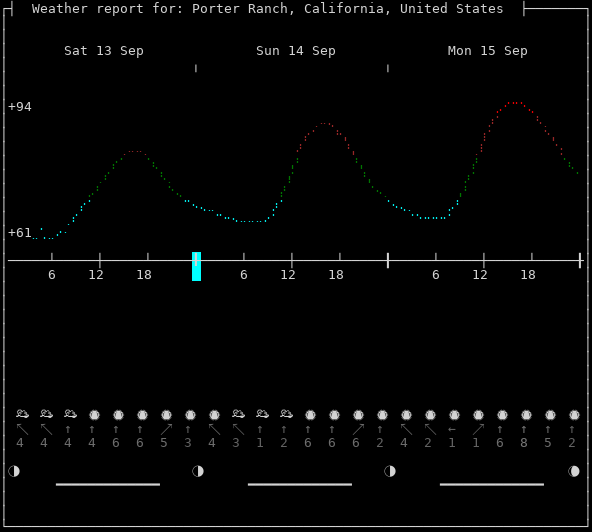Click the Sat 13 Sep date header
Viewport: 592px width, 532px height.
click(104, 51)
